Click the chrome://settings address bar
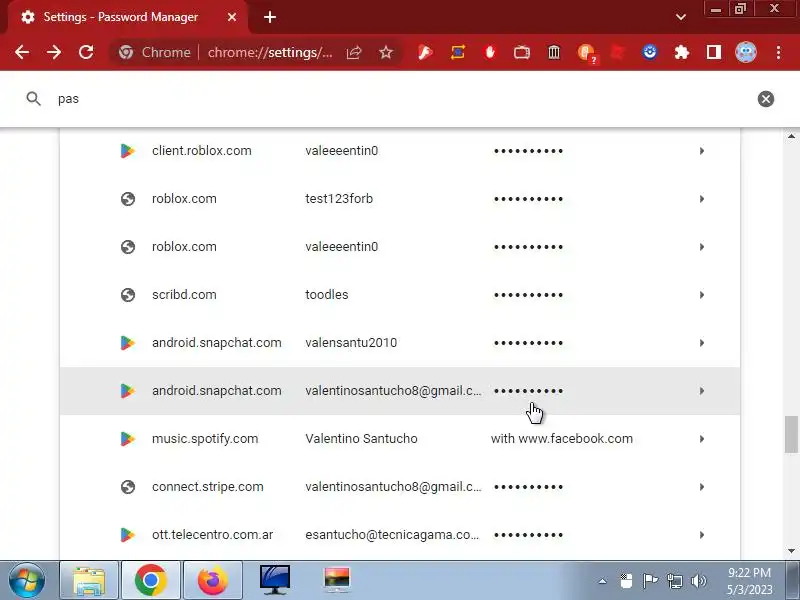 (x=270, y=52)
